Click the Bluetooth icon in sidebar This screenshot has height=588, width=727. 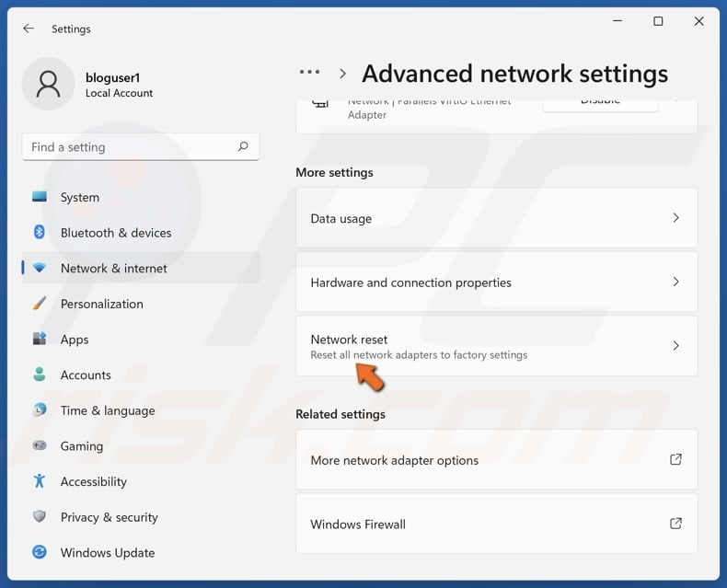[40, 232]
